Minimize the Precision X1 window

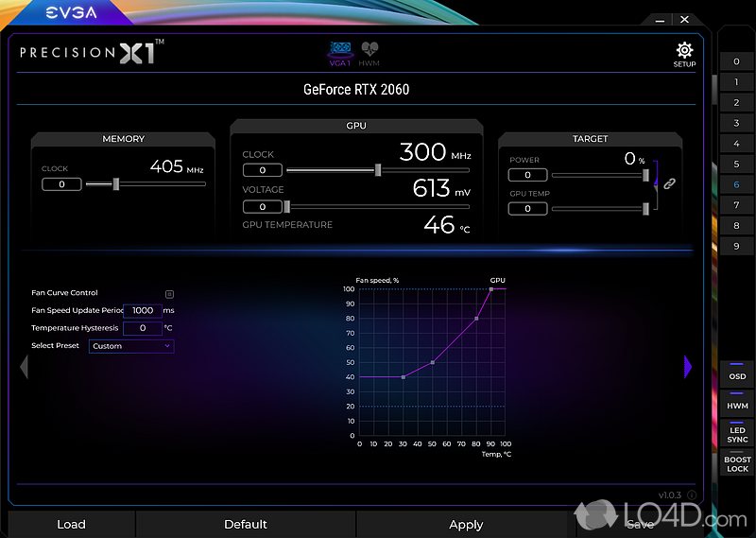[660, 20]
